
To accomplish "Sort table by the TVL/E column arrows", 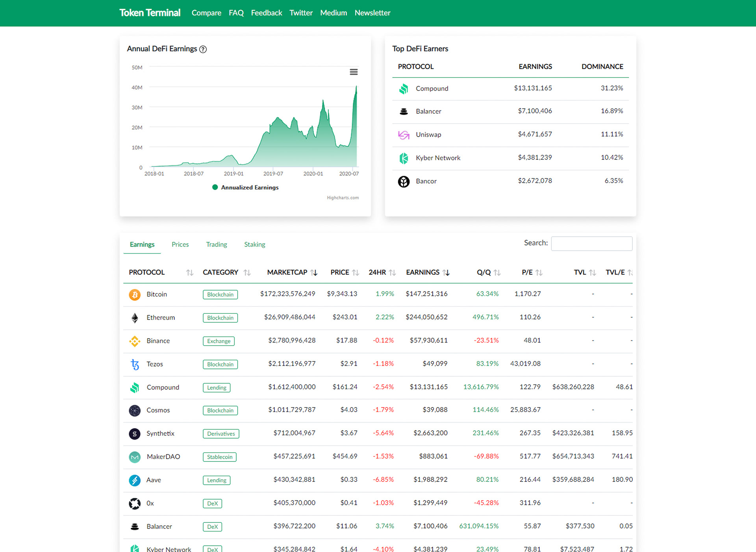I will (630, 272).
